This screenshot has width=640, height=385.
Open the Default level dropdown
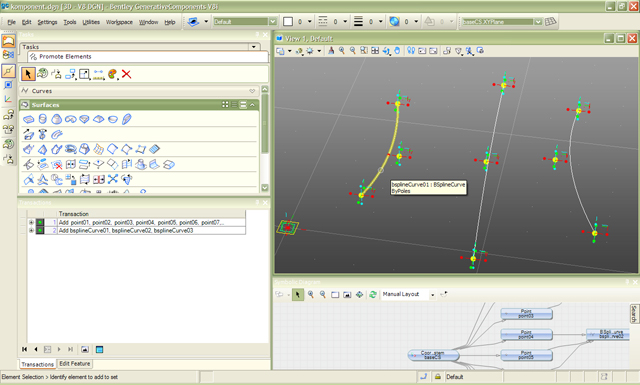point(273,22)
